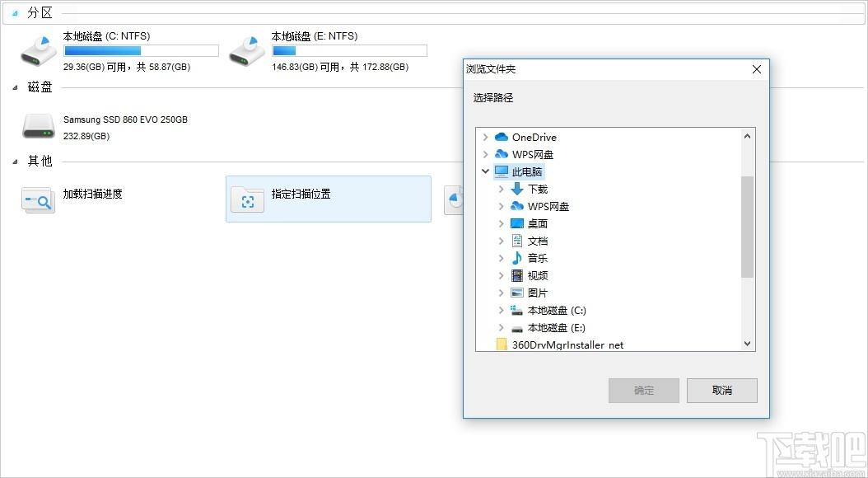
Task: Click the 指定扫描位置 folder icon
Action: pos(247,199)
